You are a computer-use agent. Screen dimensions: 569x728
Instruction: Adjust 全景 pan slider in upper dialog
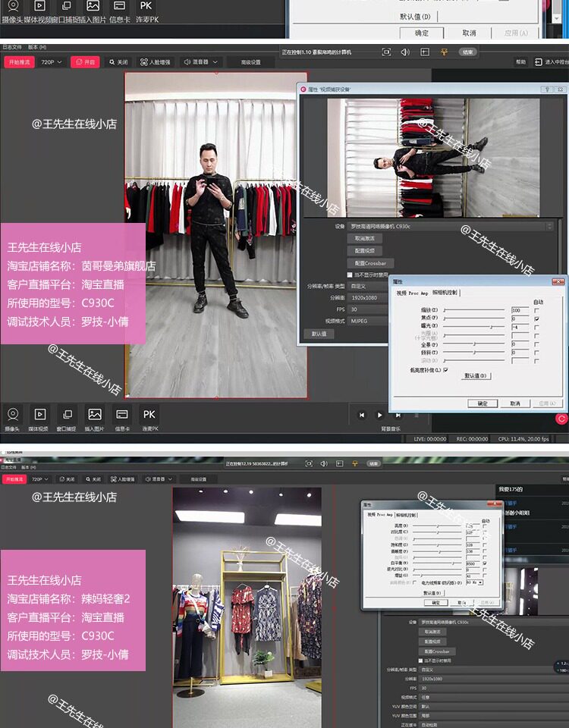pos(473,344)
